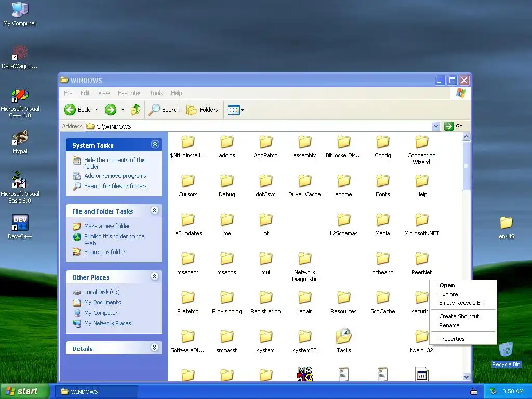
Task: Select the Prefetch folder
Action: (188, 303)
